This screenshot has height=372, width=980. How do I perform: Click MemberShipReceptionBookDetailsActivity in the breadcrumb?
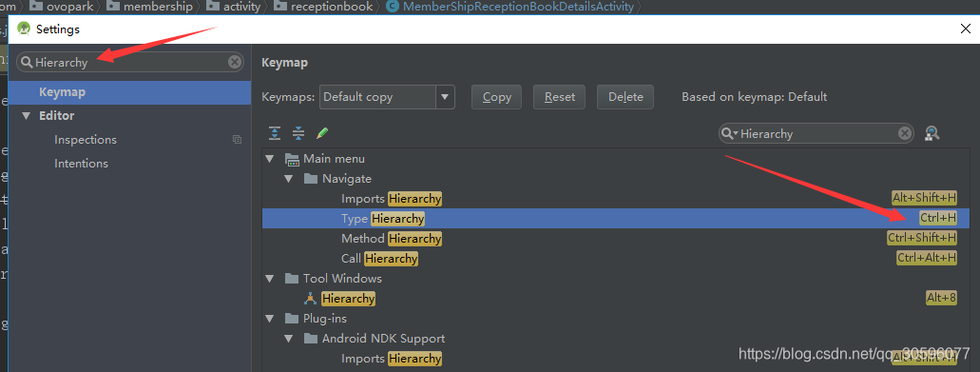click(518, 7)
